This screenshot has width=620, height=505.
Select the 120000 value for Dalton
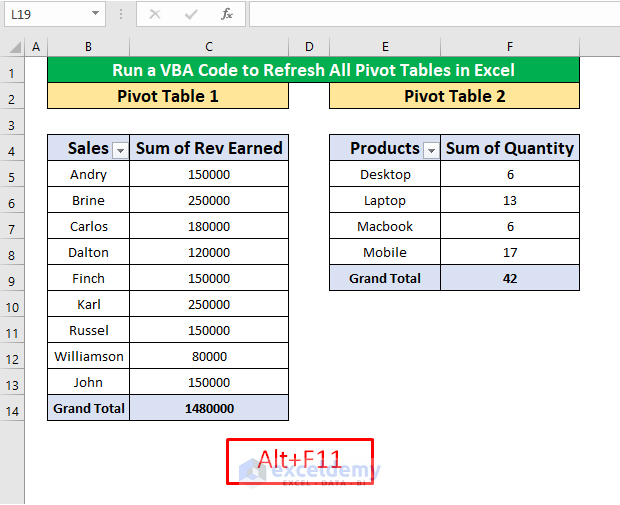click(209, 252)
